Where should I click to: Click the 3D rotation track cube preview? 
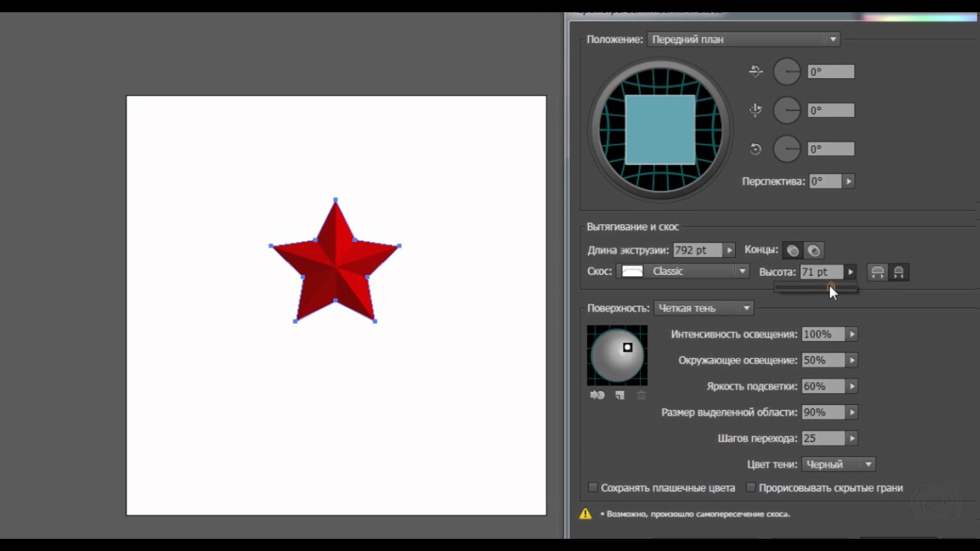pyautogui.click(x=660, y=130)
